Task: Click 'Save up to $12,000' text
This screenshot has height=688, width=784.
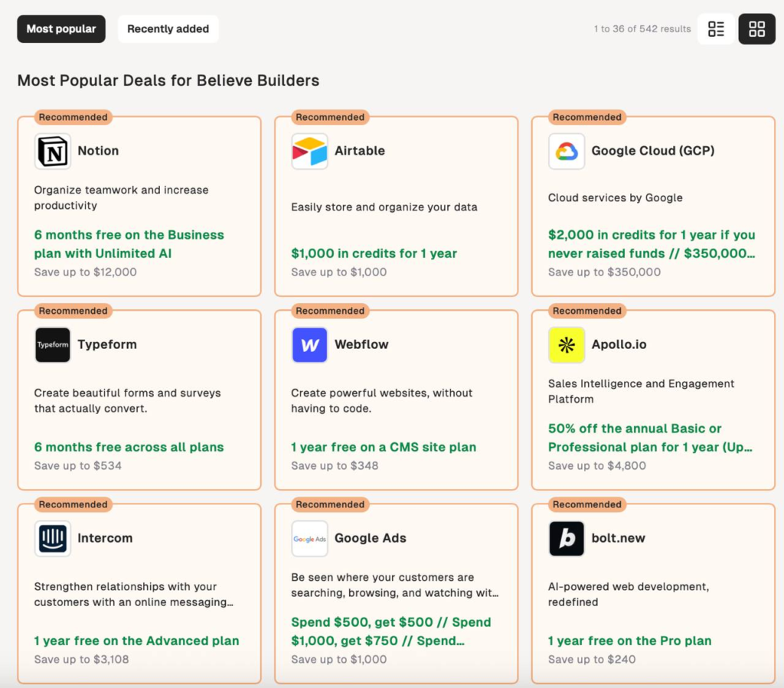Action: [86, 272]
